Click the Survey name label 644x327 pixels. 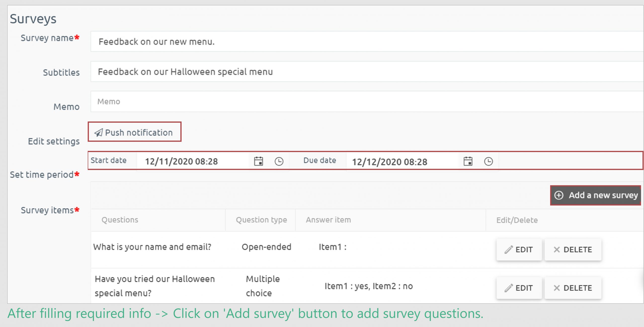(x=47, y=38)
